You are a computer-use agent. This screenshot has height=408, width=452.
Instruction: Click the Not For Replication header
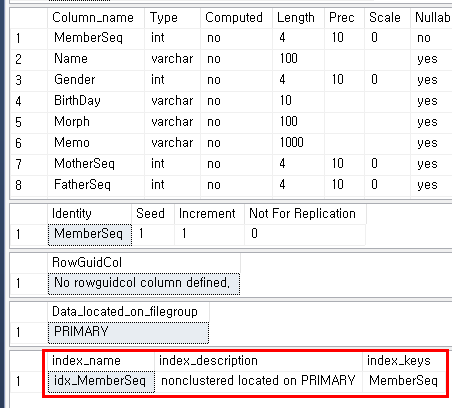pyautogui.click(x=305, y=214)
